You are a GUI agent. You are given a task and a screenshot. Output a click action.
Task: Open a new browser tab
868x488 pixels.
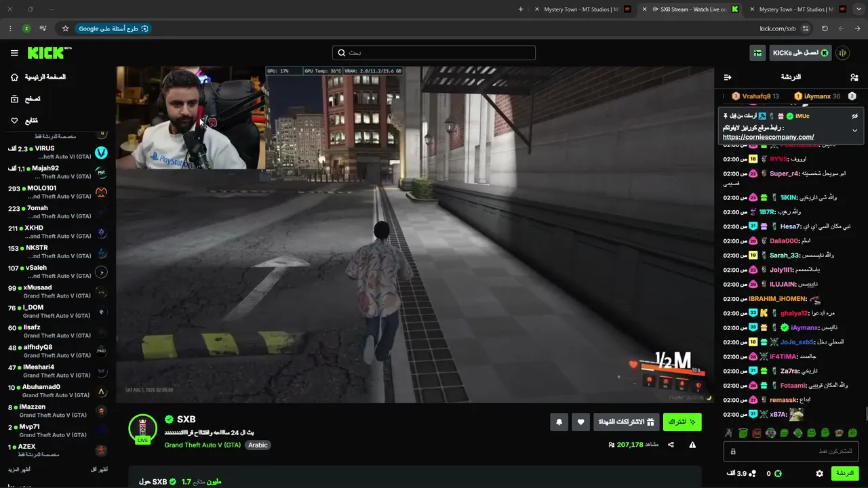(x=521, y=9)
